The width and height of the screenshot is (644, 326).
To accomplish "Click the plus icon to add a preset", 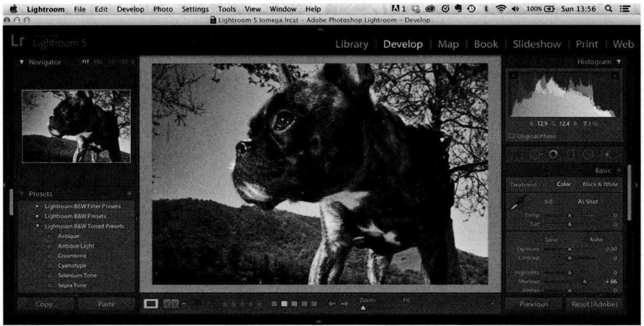I will [x=129, y=193].
